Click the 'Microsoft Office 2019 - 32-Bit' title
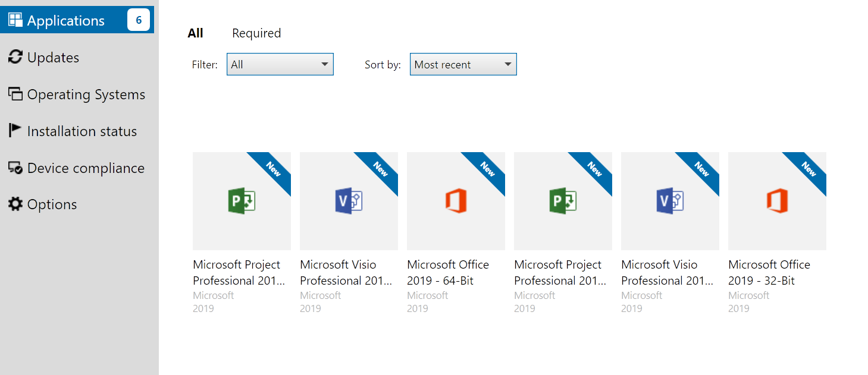 point(769,273)
